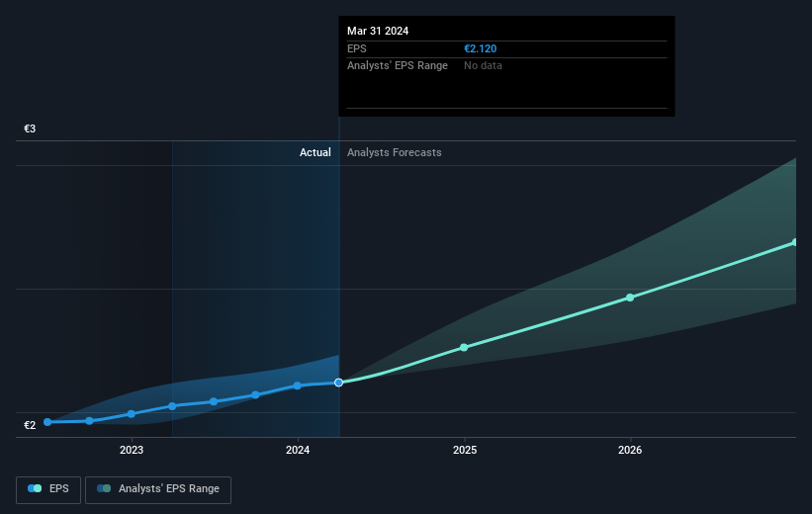This screenshot has width=812, height=514.
Task: Click the 'EPS' tooltip row label
Action: (357, 48)
